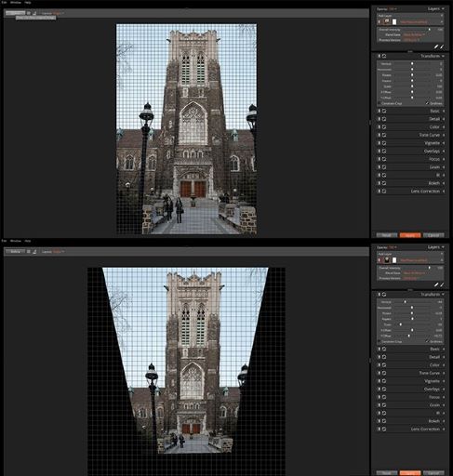453x476 pixels.
Task: Open the Window menu above the uncorrected photo
Action: coord(16,2)
